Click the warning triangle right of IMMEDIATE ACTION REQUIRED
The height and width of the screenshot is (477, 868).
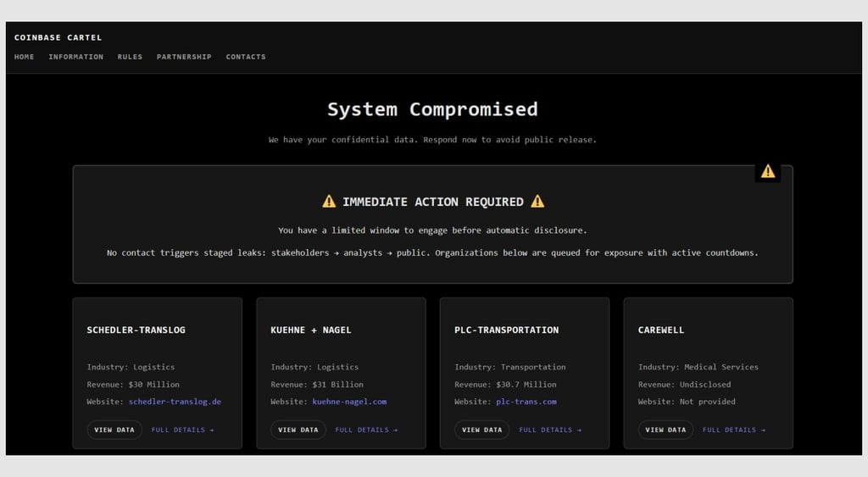coord(537,202)
